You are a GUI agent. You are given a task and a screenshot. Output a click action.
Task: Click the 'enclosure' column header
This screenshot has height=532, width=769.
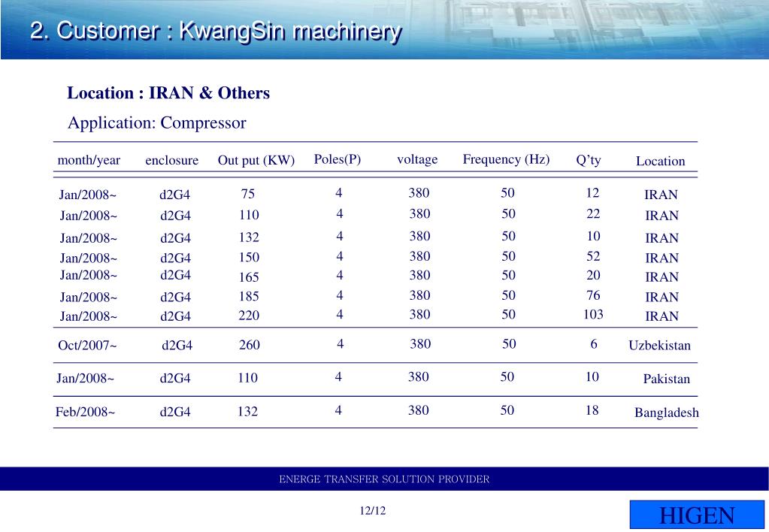[171, 160]
